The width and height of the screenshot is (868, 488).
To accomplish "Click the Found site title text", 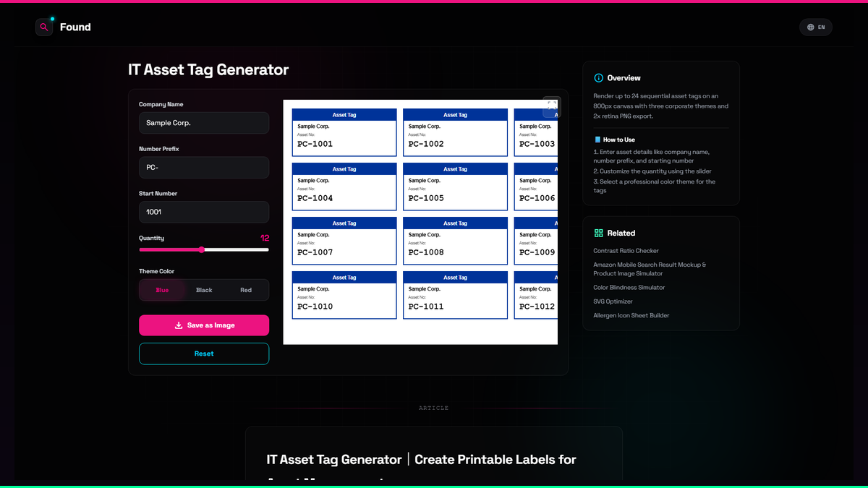I will [75, 27].
